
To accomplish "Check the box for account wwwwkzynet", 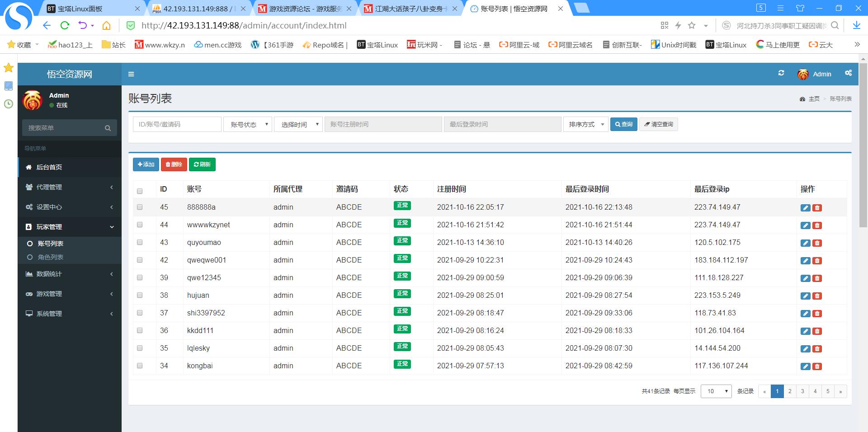I will (140, 225).
